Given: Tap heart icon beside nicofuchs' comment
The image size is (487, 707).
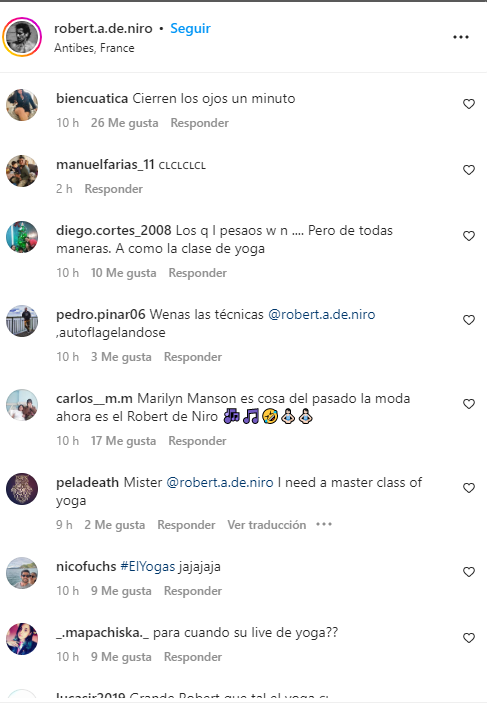Looking at the screenshot, I should click(469, 572).
